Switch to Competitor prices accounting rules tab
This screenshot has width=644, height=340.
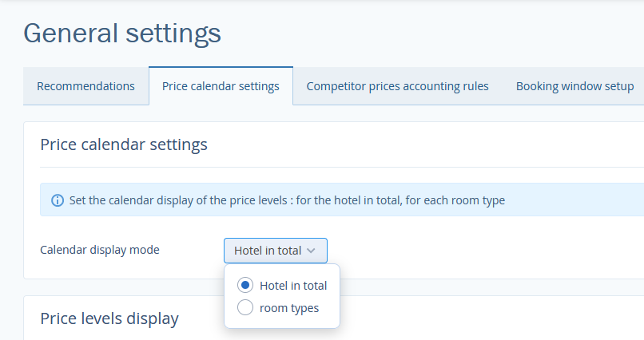click(x=397, y=86)
